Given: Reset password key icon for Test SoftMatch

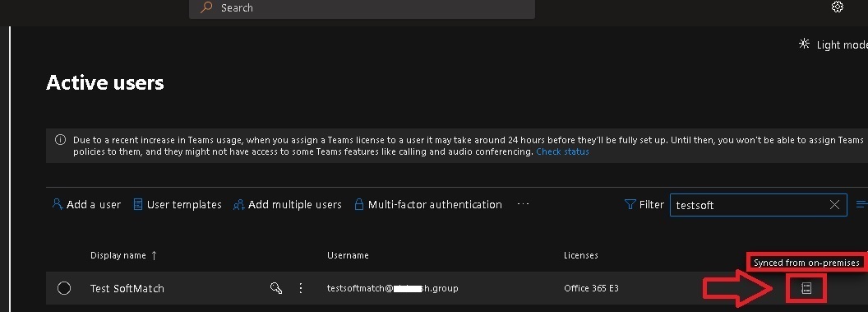Looking at the screenshot, I should [x=275, y=287].
